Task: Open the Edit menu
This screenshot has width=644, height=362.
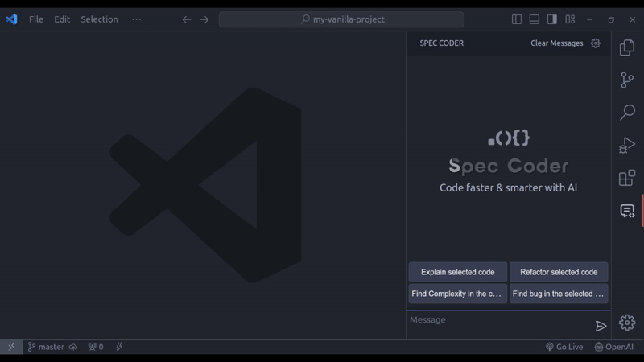Action: tap(62, 19)
